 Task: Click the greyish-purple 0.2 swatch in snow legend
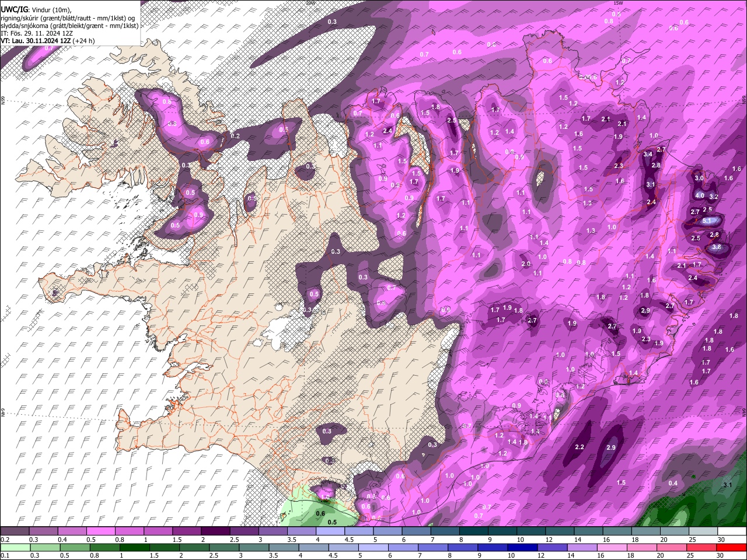[x=15, y=531]
